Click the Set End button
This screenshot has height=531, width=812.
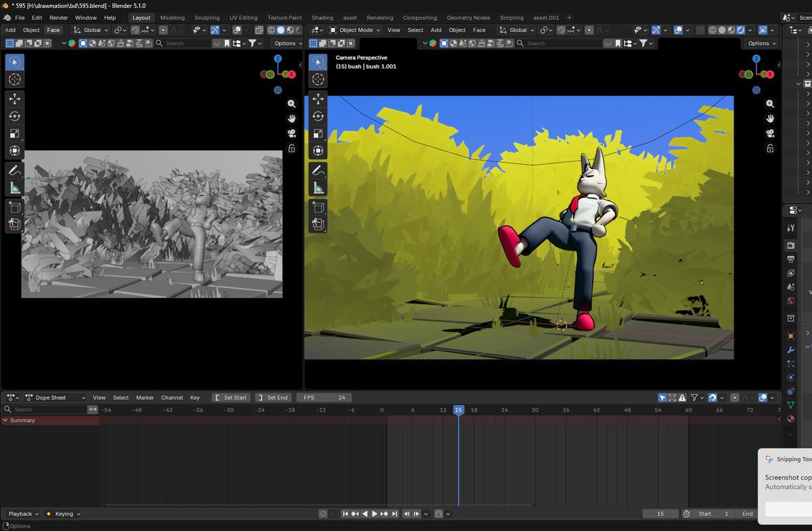click(273, 398)
